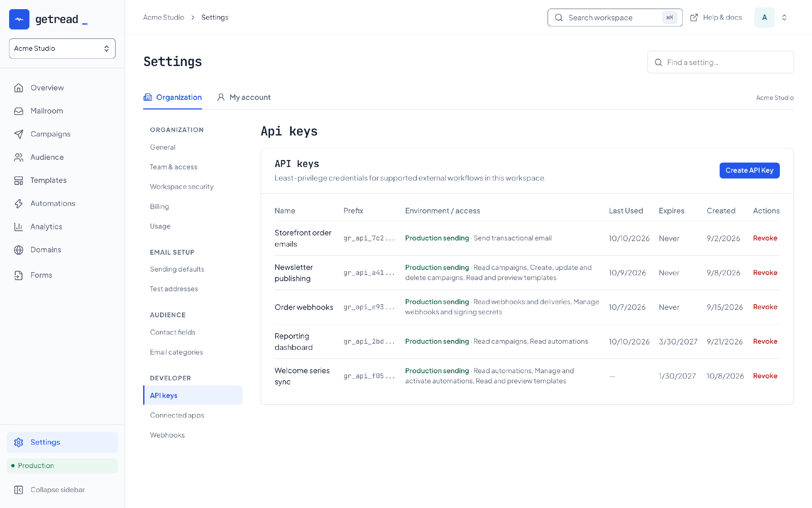Select API keys in Developer section
The width and height of the screenshot is (812, 508).
click(x=193, y=395)
